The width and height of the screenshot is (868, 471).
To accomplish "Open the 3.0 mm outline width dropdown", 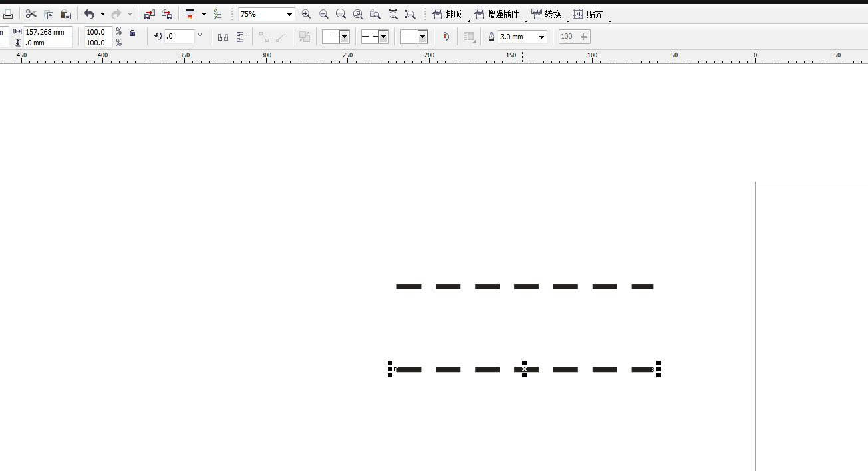I will pyautogui.click(x=541, y=37).
